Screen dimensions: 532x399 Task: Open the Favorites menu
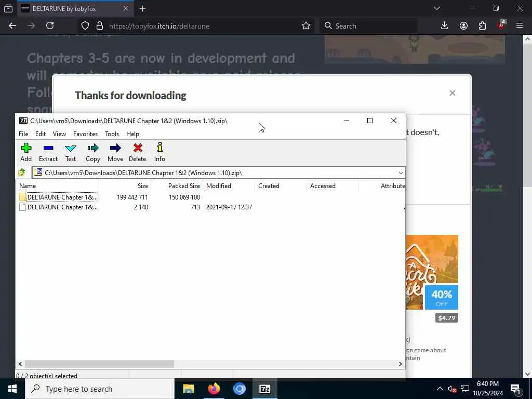86,134
